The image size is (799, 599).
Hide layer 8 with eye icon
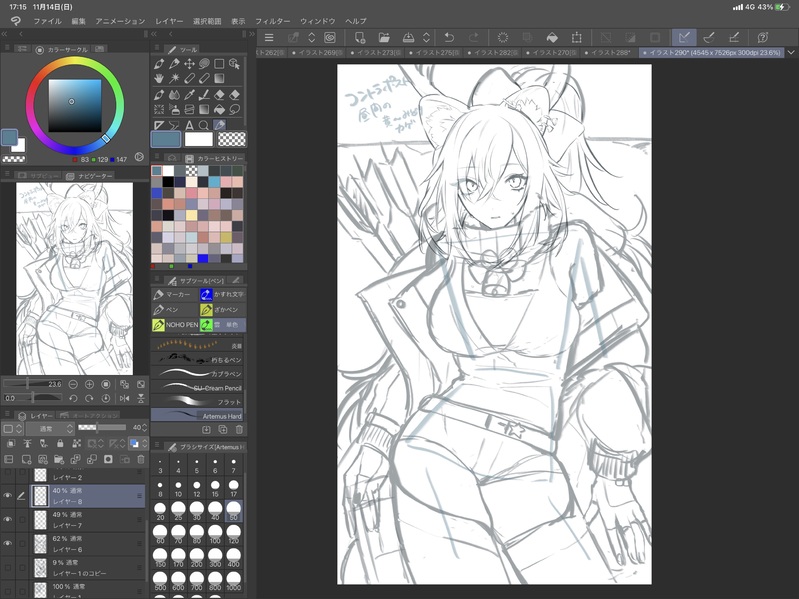click(8, 496)
